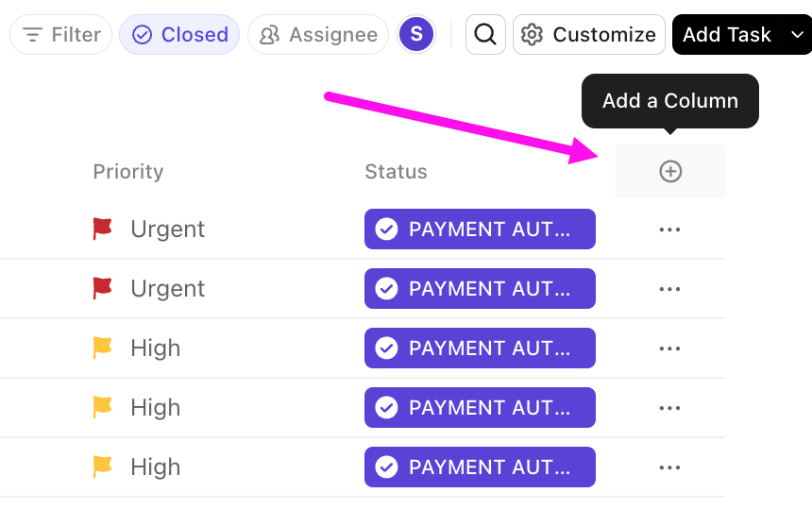Click the Priority column header
The image size is (812, 527).
(x=128, y=172)
